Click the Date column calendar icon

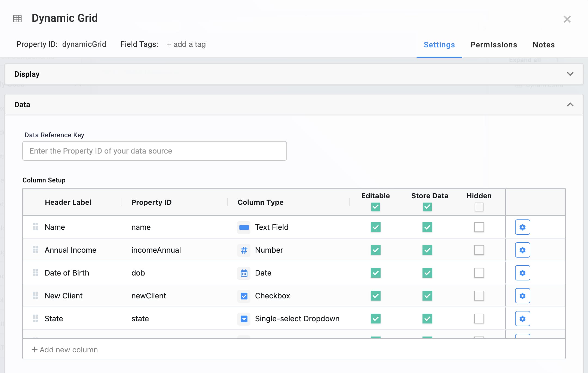[244, 273]
